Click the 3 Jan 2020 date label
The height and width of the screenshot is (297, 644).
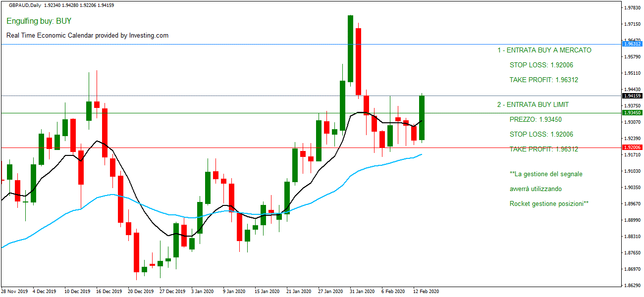[x=203, y=292]
